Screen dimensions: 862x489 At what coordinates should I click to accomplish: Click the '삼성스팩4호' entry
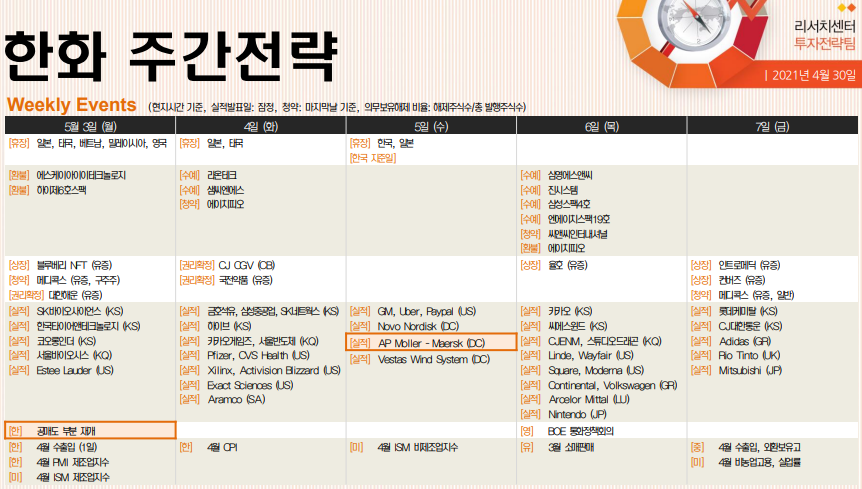pos(569,204)
